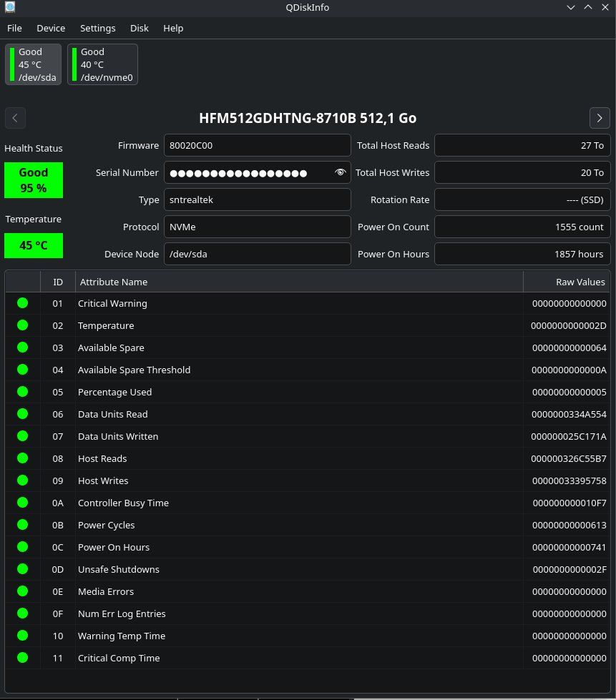
Task: Click the Critical Warning status dot
Action: coord(22,303)
